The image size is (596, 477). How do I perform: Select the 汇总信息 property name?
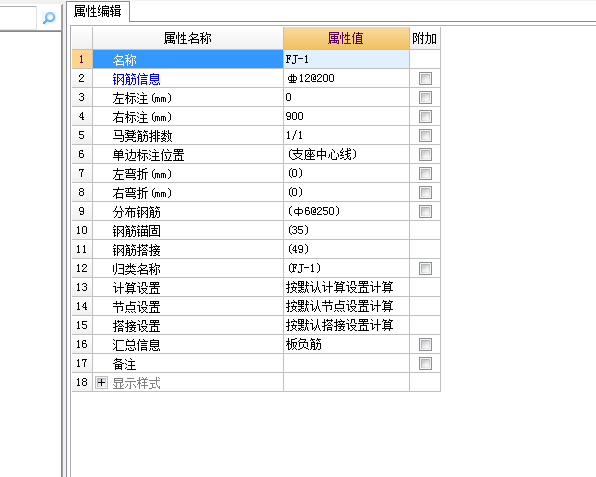[x=136, y=345]
